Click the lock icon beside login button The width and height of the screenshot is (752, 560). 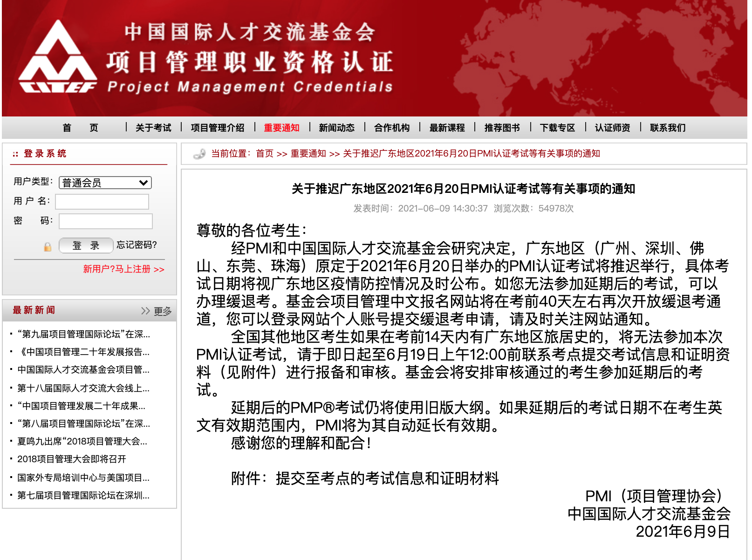[48, 246]
